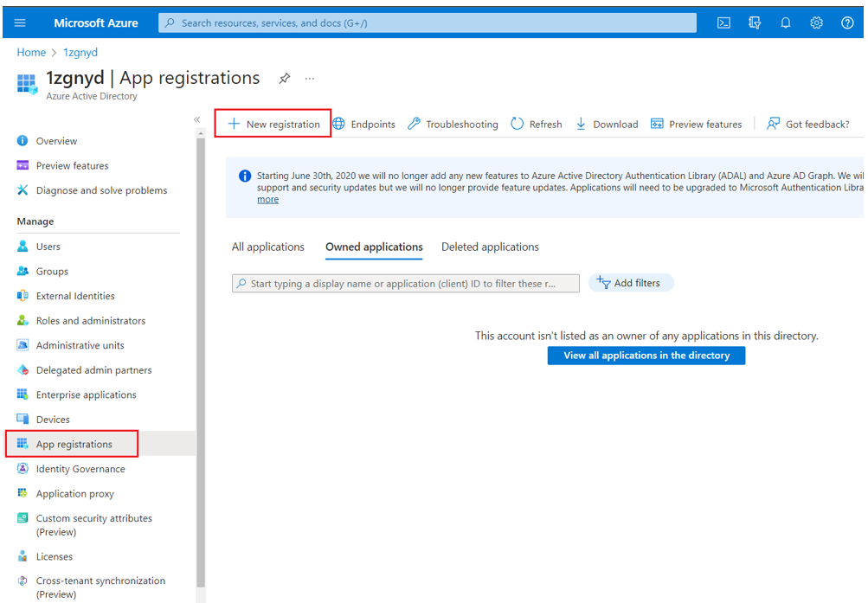868x603 pixels.
Task: Follow the 'more' link in info banner
Action: pyautogui.click(x=268, y=200)
